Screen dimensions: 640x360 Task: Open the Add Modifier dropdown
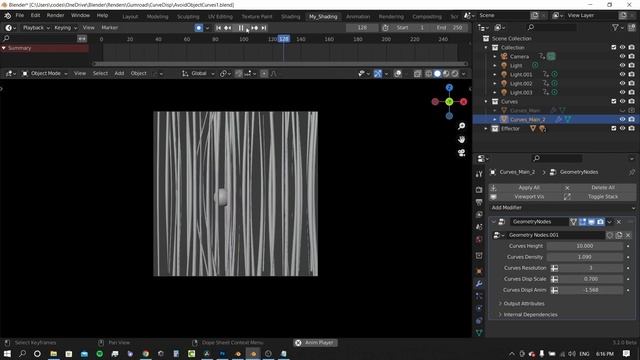[x=562, y=208]
